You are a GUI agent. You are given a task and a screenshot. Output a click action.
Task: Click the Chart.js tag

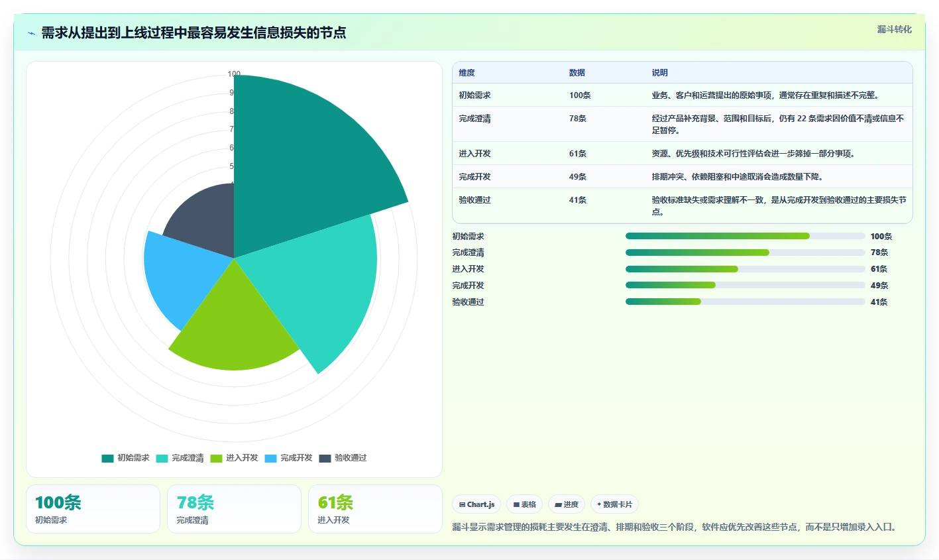click(477, 504)
